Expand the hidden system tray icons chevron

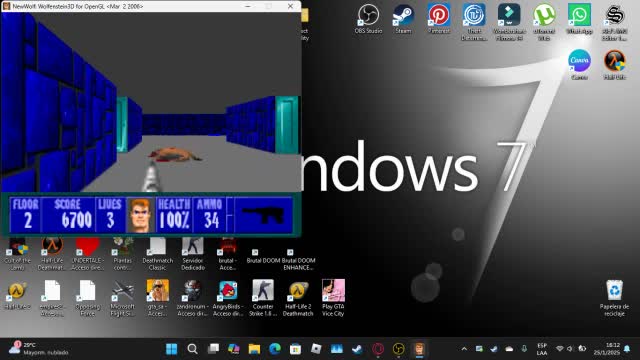pos(464,349)
